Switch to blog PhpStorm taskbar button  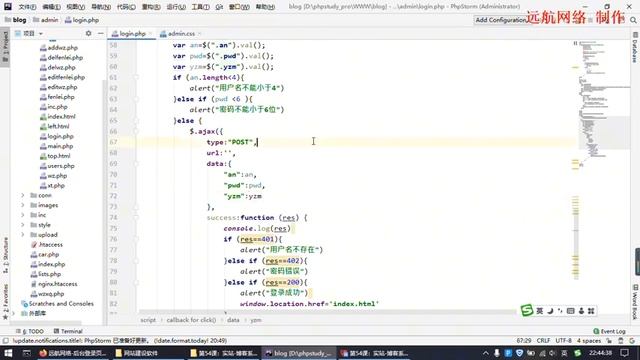click(299, 353)
